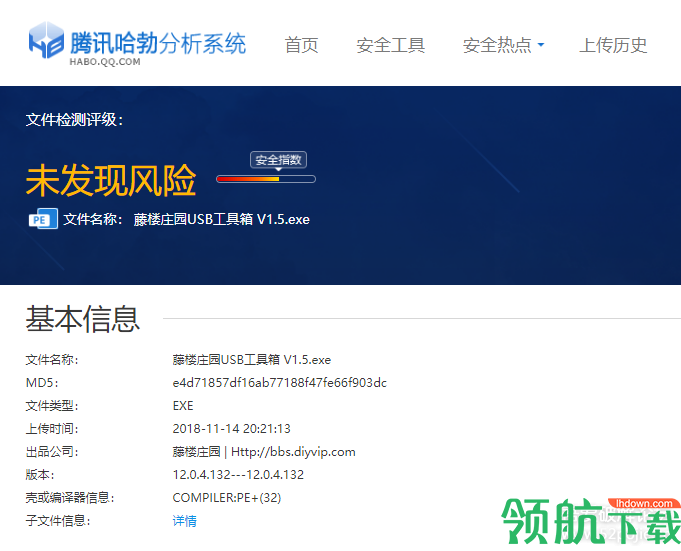The image size is (681, 551).
Task: Click the 详情 sub-file details link
Action: click(185, 521)
